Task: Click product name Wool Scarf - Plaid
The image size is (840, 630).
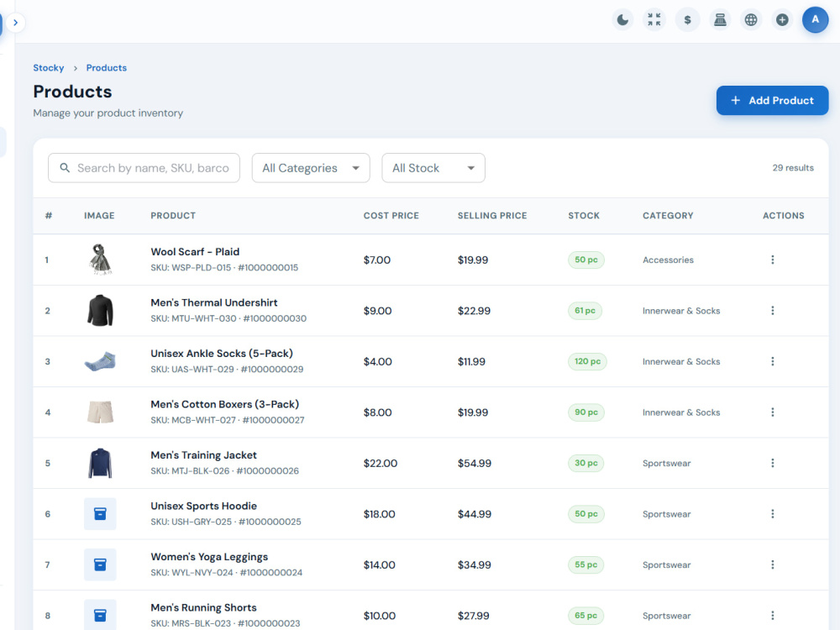Action: 195,252
